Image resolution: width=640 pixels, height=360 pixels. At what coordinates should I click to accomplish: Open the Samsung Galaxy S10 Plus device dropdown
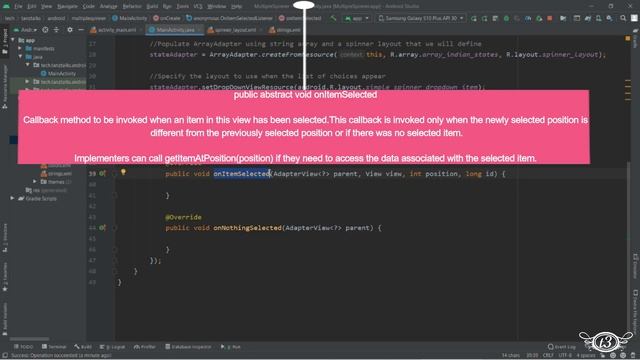pos(421,18)
